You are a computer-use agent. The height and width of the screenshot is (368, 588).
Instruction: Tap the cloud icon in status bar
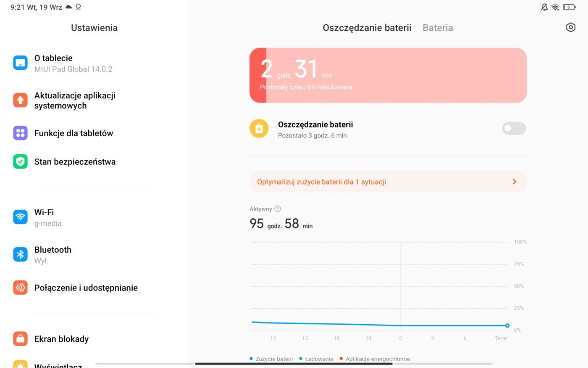coord(68,7)
